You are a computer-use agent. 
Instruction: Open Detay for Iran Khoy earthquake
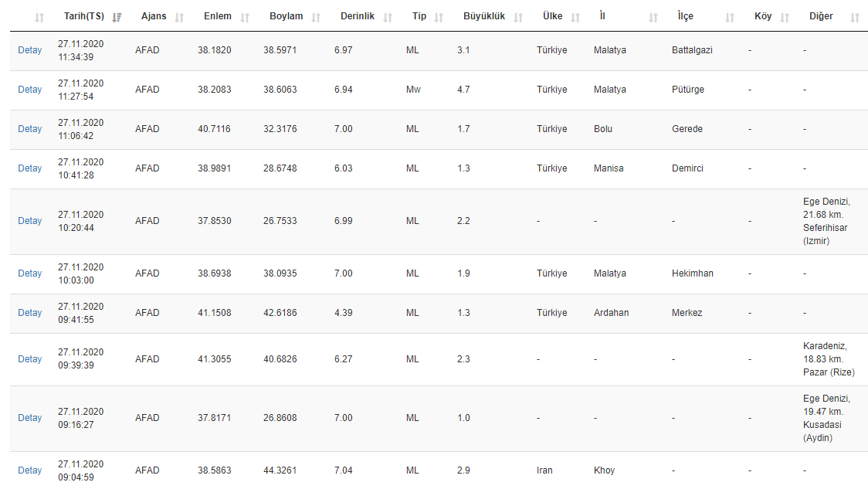[30, 470]
